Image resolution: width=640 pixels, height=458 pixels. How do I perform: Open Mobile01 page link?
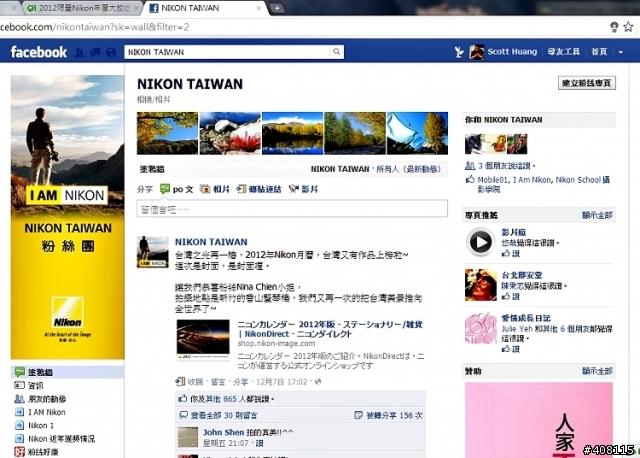point(493,180)
